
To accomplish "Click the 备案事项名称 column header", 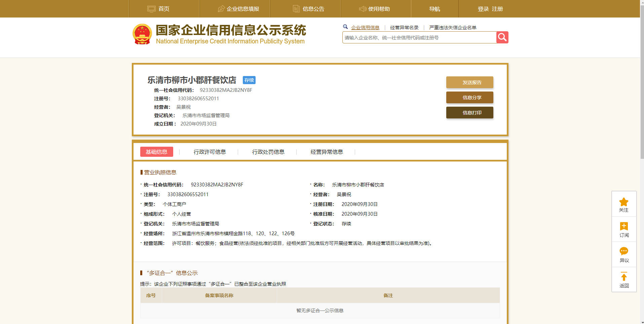I will click(x=219, y=295).
